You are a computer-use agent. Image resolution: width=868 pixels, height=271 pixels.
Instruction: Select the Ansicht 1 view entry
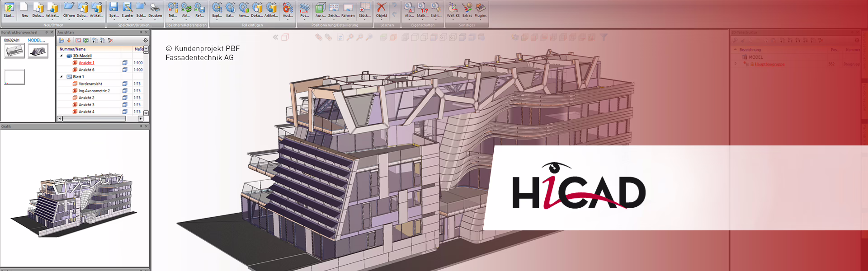86,63
